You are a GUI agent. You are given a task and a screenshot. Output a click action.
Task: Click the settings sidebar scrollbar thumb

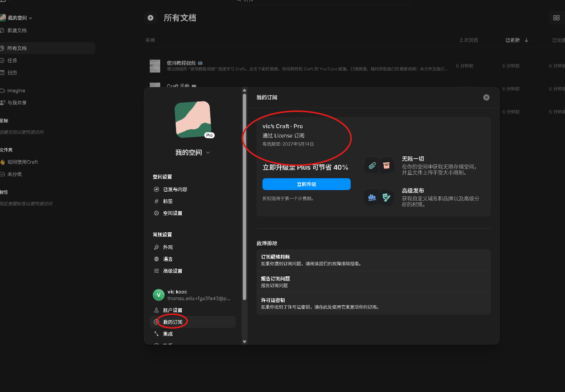click(x=244, y=197)
